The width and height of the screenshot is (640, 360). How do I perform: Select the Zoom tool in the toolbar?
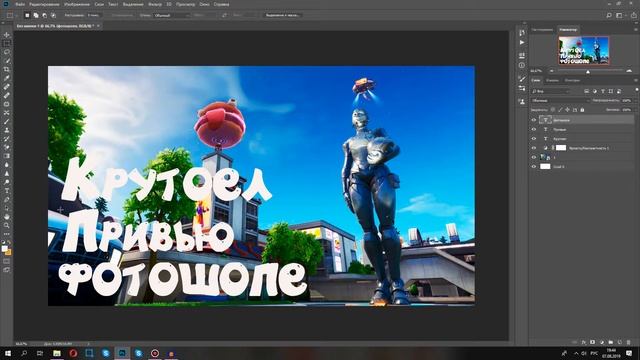pyautogui.click(x=7, y=225)
